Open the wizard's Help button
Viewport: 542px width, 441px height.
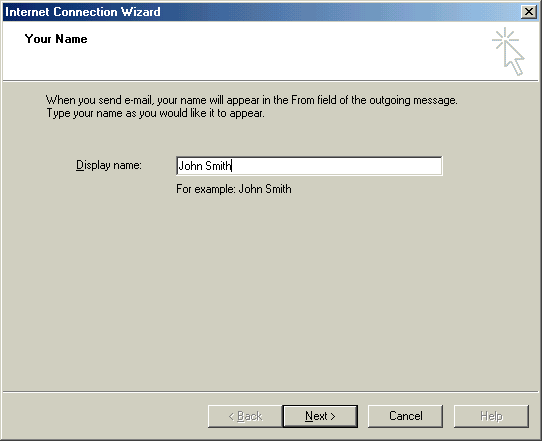[491, 416]
